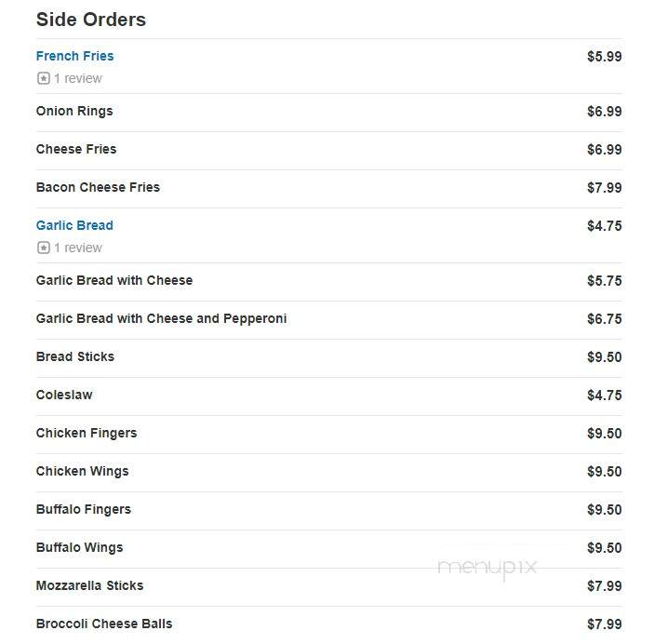
Task: Click the $5.99 French Fries price
Action: pyautogui.click(x=604, y=57)
